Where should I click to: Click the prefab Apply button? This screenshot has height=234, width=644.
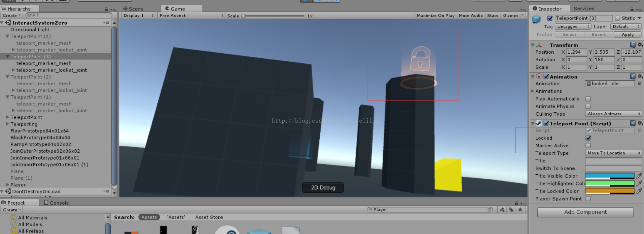click(x=628, y=34)
